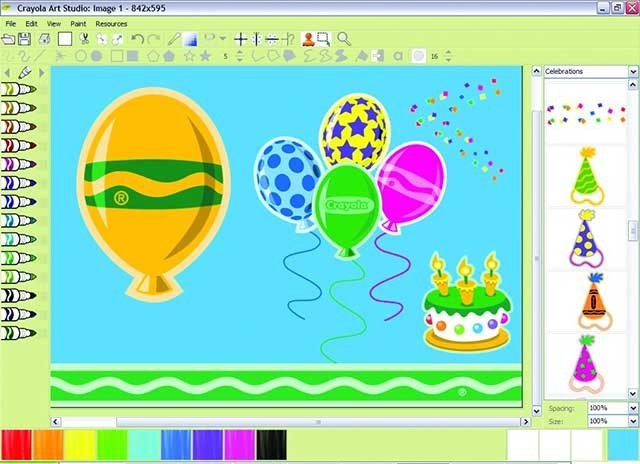Select the filled star shape

click(205, 56)
